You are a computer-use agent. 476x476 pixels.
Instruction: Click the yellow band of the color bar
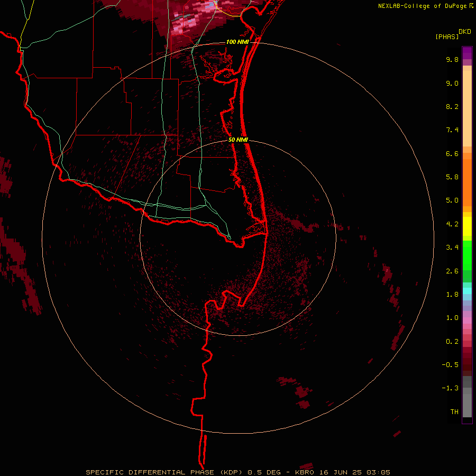(x=467, y=226)
